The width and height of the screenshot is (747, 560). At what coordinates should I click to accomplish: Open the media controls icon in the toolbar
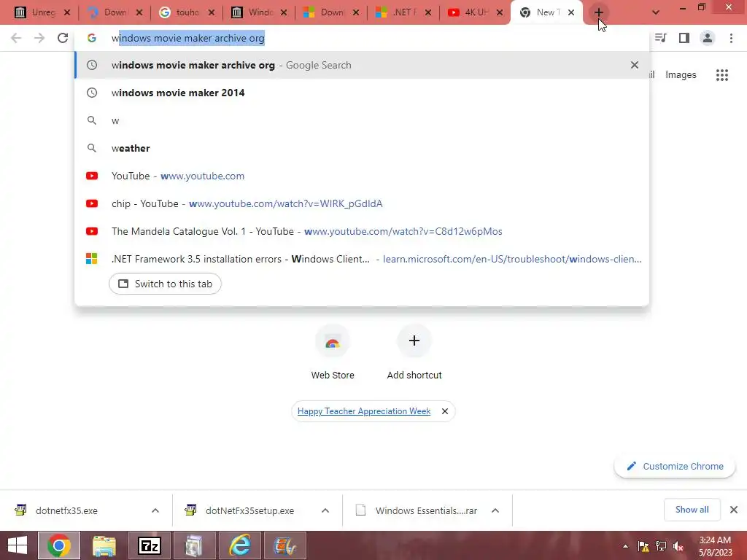click(660, 38)
